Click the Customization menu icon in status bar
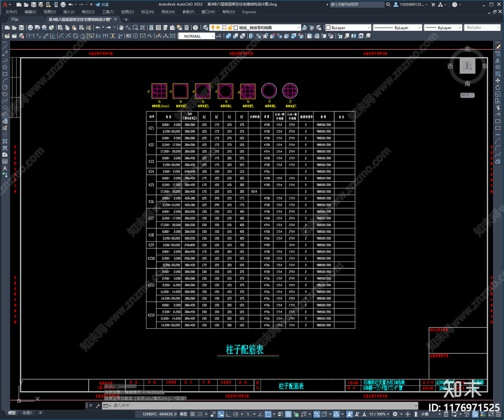The width and height of the screenshot is (504, 420). tap(499, 414)
